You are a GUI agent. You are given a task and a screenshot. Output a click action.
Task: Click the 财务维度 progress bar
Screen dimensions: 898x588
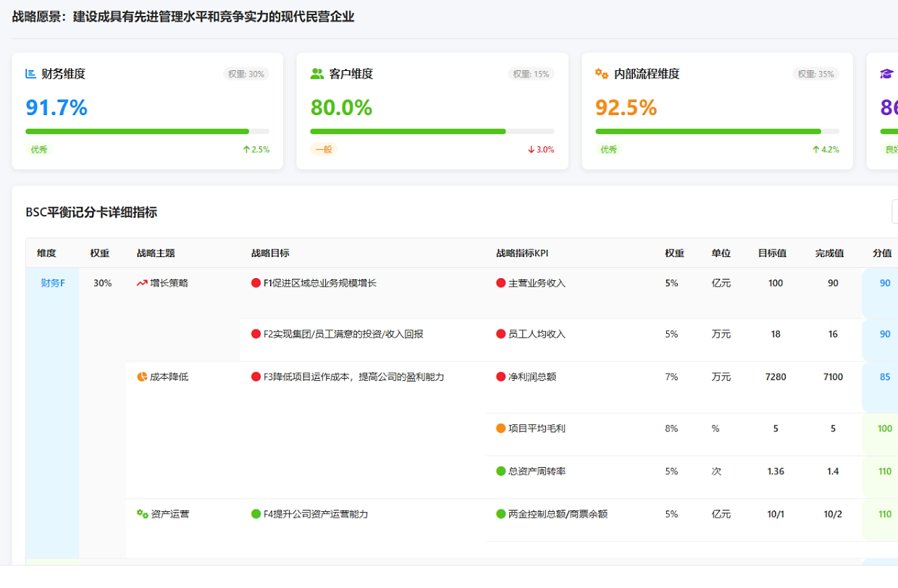coord(147,131)
